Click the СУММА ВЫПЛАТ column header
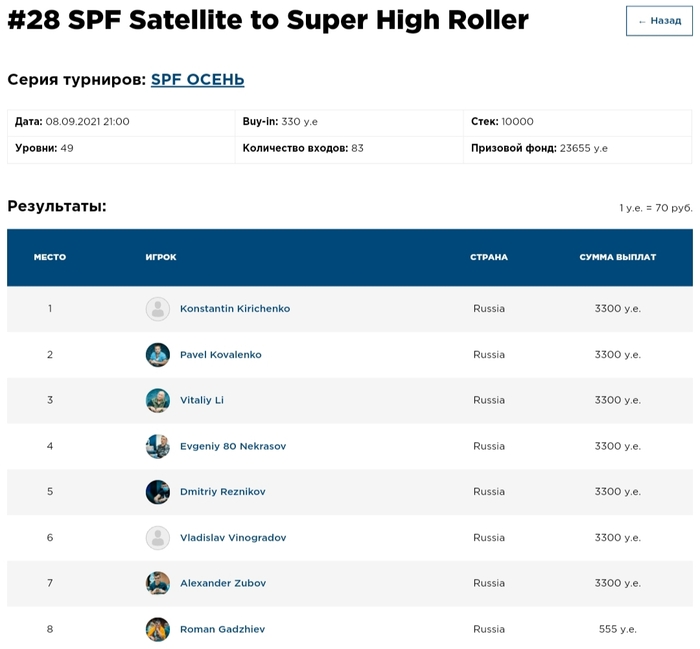Viewport: 700px width, 649px height. click(617, 257)
